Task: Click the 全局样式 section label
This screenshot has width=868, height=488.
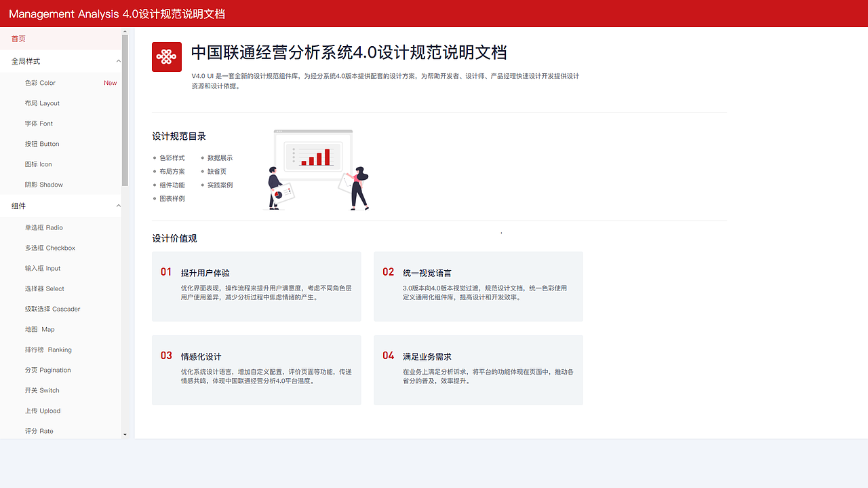Action: [26, 61]
